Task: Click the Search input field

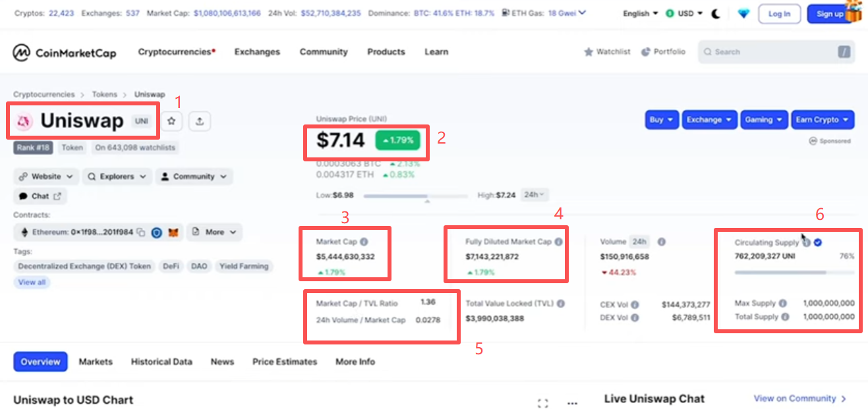Action: click(776, 52)
